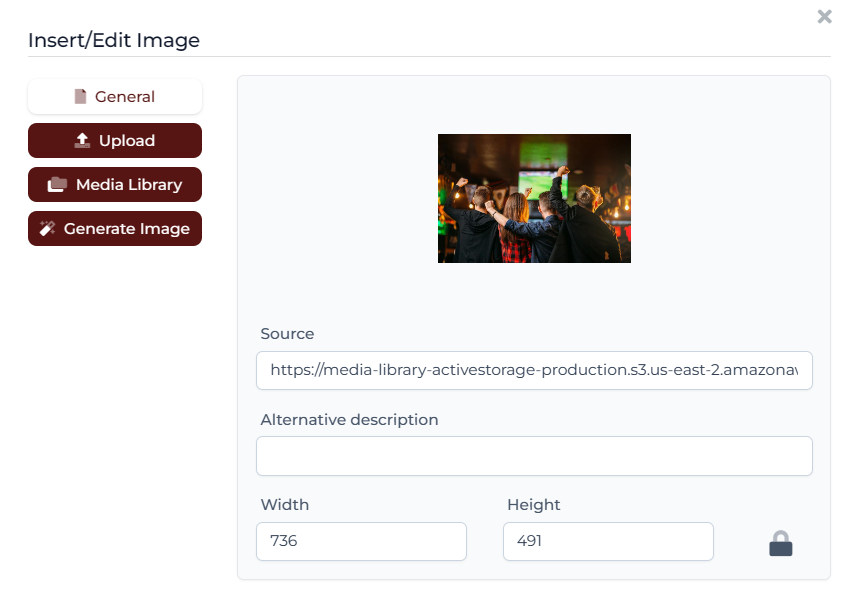
Task: Open the Upload tab
Action: pos(115,140)
